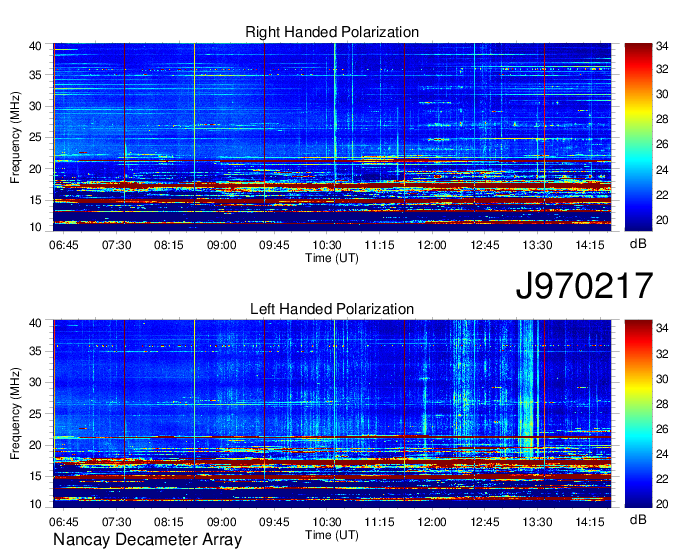Click the "10" frequency tick on the right-handed plot
The height and width of the screenshot is (552, 680).
35,227
